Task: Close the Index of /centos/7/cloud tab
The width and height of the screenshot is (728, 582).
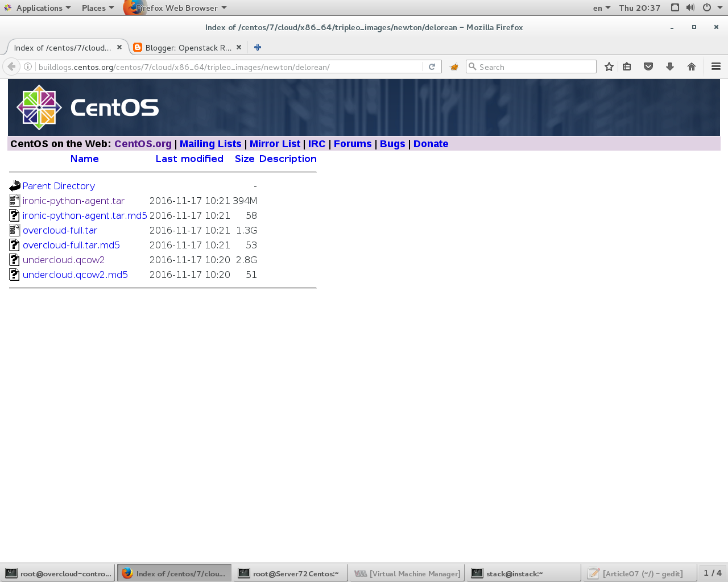Action: (119, 47)
